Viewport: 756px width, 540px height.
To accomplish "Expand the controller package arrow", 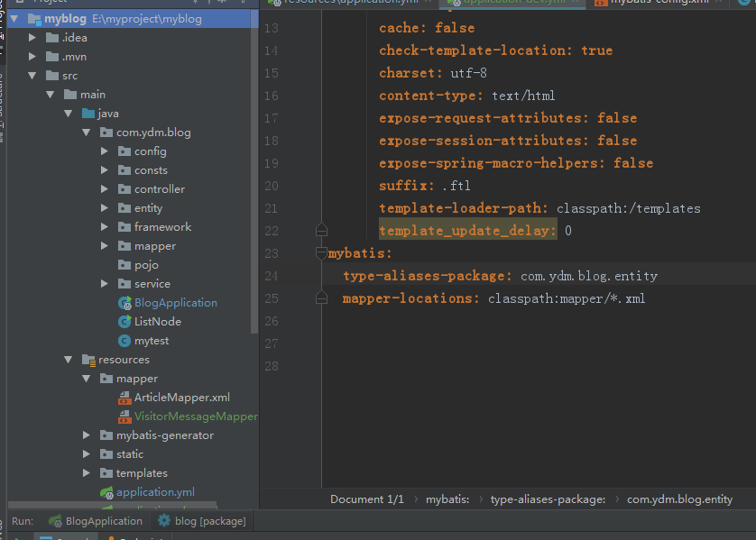I will click(104, 188).
